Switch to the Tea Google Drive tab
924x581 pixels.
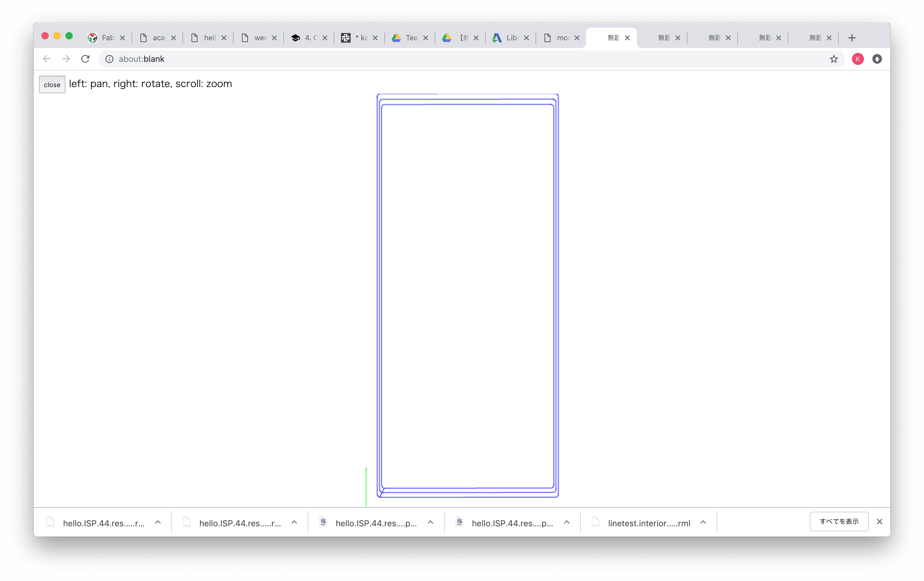pyautogui.click(x=407, y=38)
